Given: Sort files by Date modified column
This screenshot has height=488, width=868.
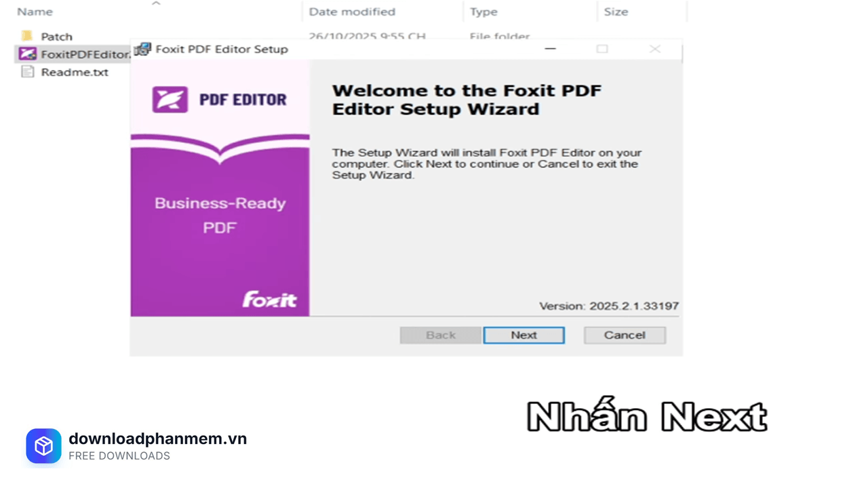Looking at the screenshot, I should point(351,12).
